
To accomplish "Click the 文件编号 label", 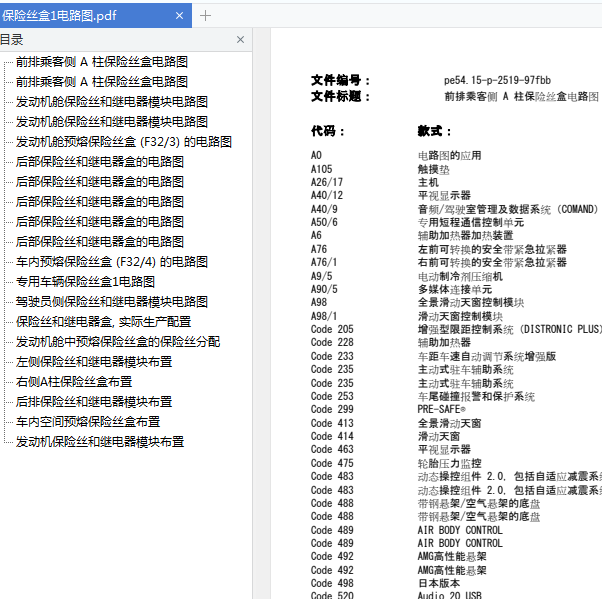I will click(341, 81).
